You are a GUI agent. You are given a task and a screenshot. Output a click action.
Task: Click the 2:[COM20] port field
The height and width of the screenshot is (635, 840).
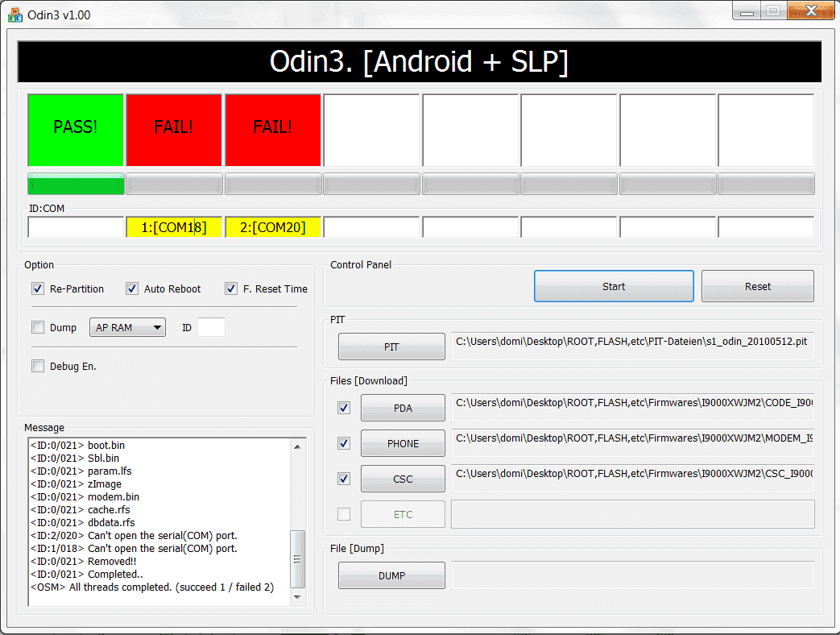click(273, 227)
